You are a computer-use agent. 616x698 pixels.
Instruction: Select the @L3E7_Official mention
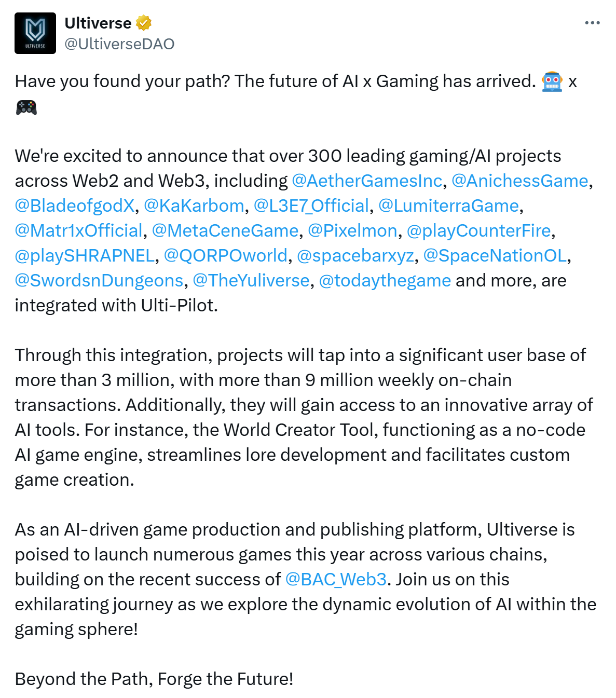coord(311,206)
